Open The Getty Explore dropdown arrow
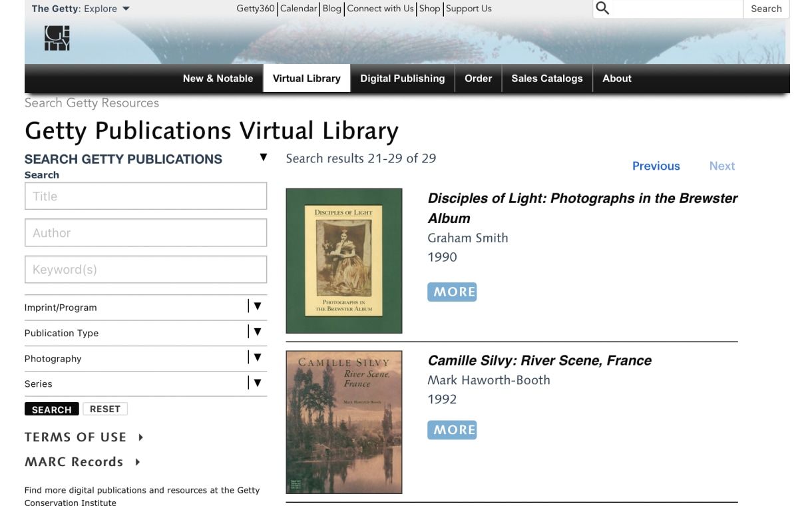This screenshot has width=812, height=510. click(x=126, y=9)
